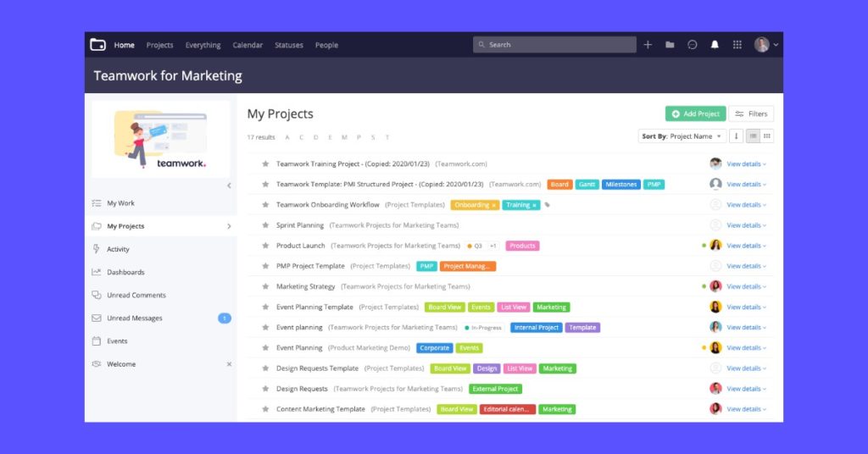Remove the Onboarding tag with its x
Screen dimensions: 868x454
(x=494, y=205)
